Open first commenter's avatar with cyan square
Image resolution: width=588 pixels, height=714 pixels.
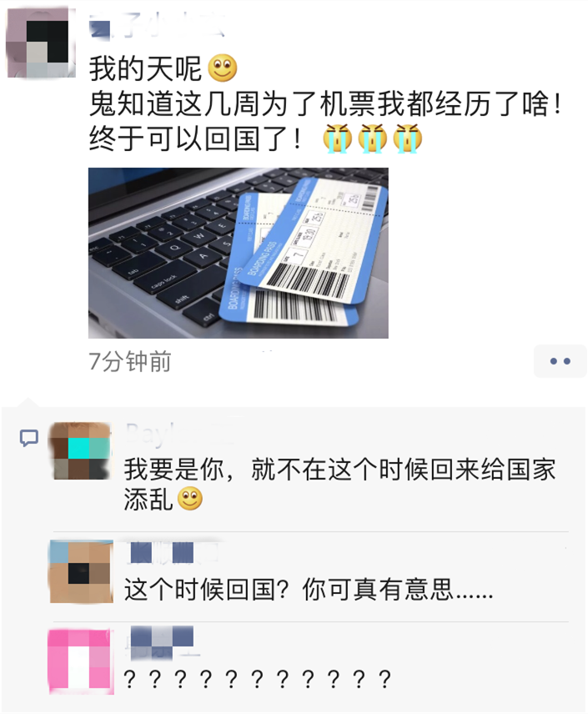pos(80,450)
